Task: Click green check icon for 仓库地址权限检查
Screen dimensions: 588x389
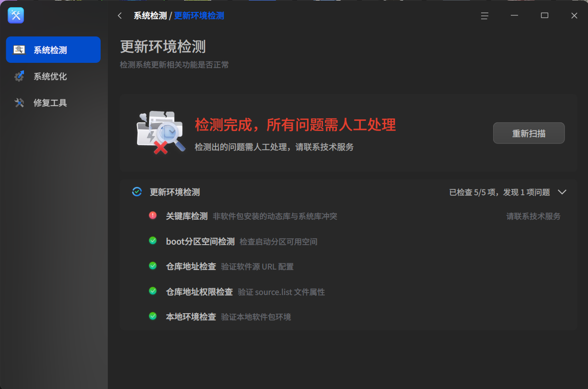Action: point(153,291)
